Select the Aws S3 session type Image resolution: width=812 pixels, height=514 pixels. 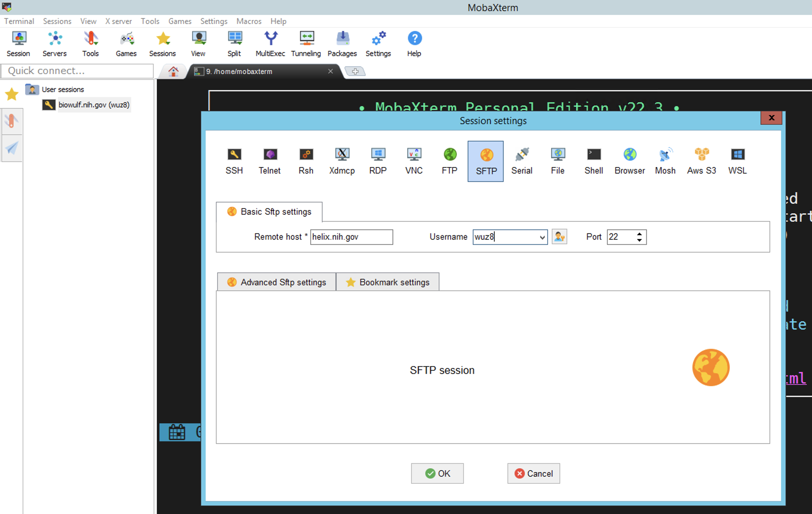coord(702,161)
